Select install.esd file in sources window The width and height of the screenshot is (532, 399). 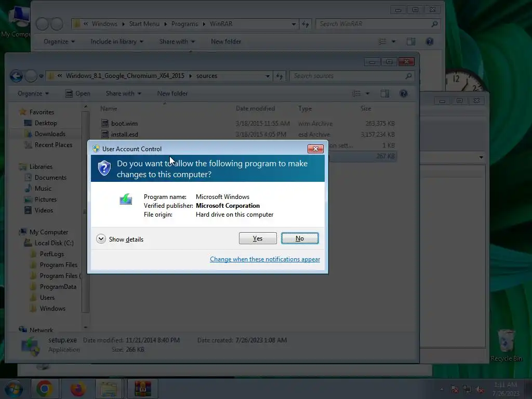pyautogui.click(x=125, y=135)
